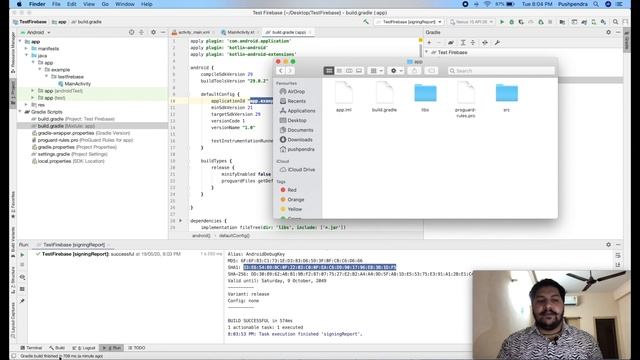The image size is (640, 360).
Task: Select the Red tag in Finder sidebar
Action: click(289, 190)
